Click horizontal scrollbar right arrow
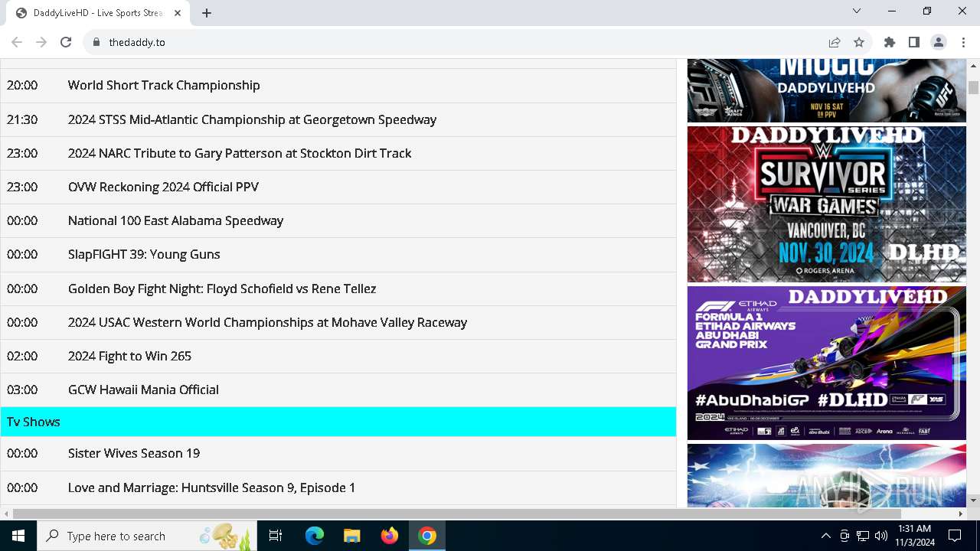Image resolution: width=980 pixels, height=551 pixels. (x=961, y=514)
